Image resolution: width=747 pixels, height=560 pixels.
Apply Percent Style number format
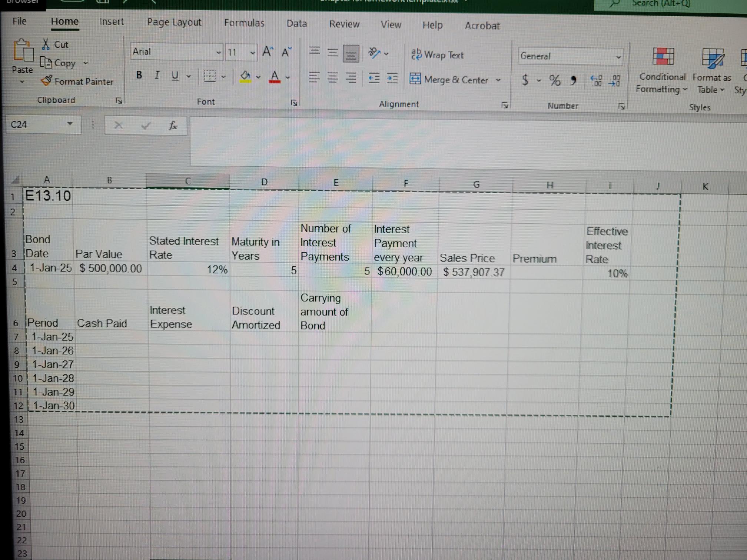(x=554, y=80)
